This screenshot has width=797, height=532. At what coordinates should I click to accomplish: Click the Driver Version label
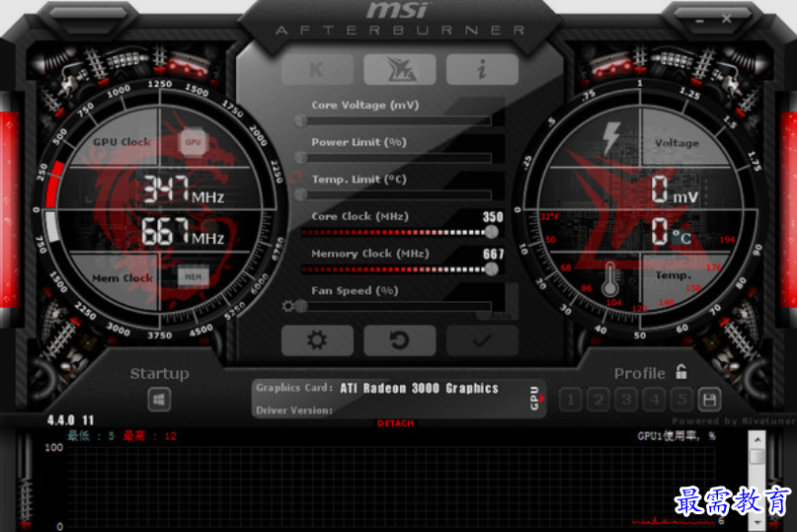(x=293, y=411)
